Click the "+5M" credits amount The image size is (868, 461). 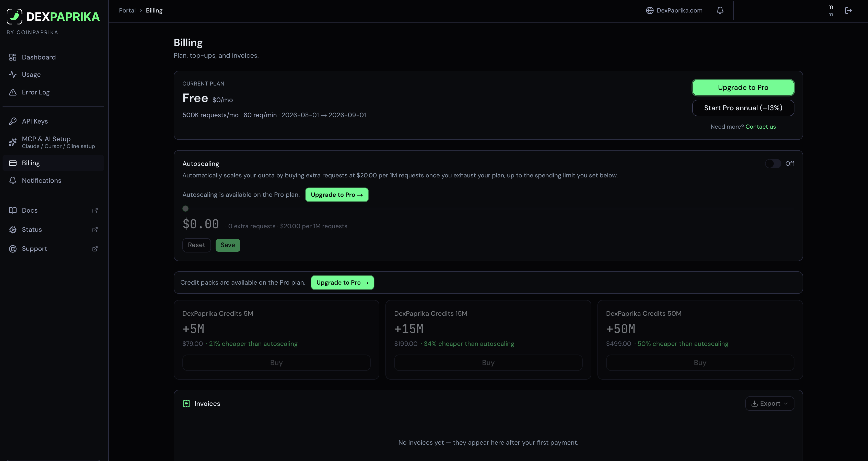pos(193,329)
